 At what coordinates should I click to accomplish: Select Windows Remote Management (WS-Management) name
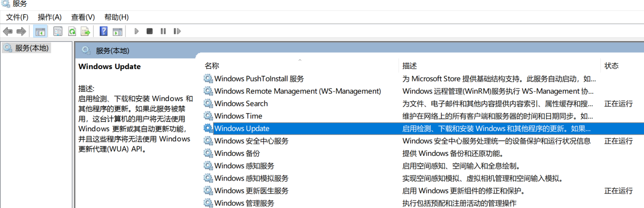298,91
